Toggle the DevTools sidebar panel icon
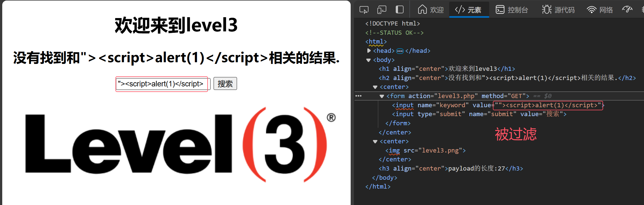 (400, 10)
